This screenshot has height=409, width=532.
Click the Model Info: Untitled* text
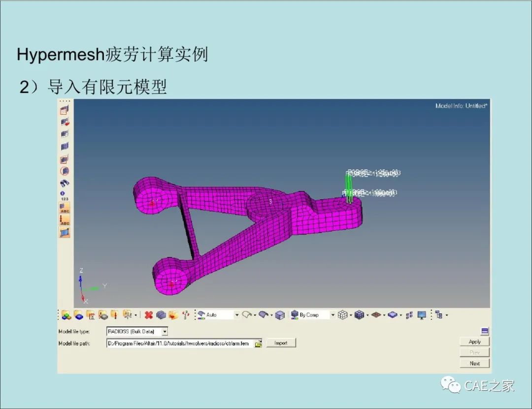(x=461, y=106)
